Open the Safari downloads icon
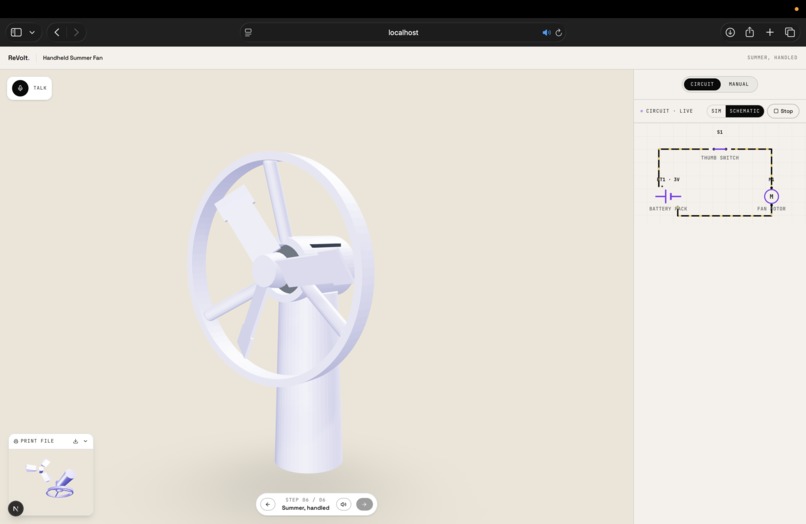806x524 pixels. 730,32
